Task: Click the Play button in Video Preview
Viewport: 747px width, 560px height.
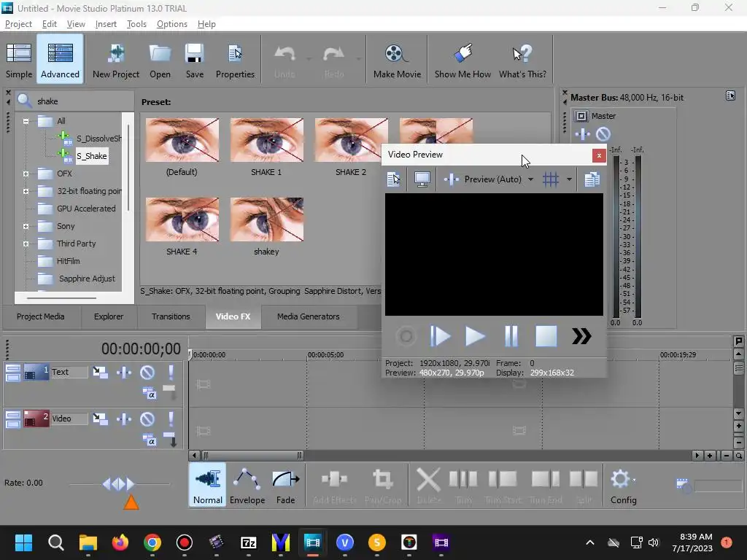Action: [475, 336]
